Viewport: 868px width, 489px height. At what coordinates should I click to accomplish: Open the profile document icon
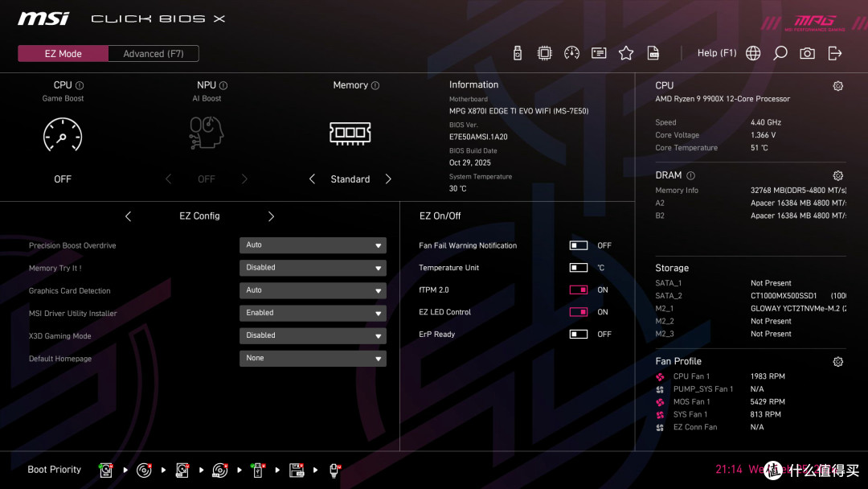click(x=653, y=53)
